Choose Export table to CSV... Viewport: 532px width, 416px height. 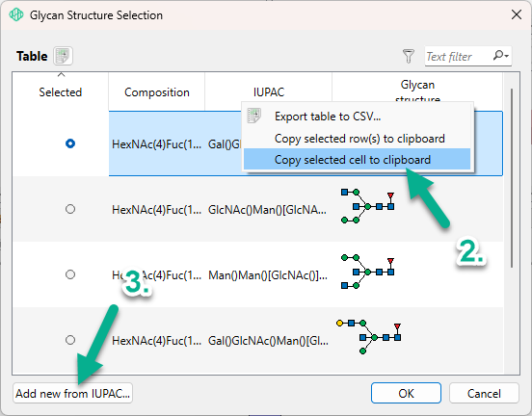click(x=328, y=117)
